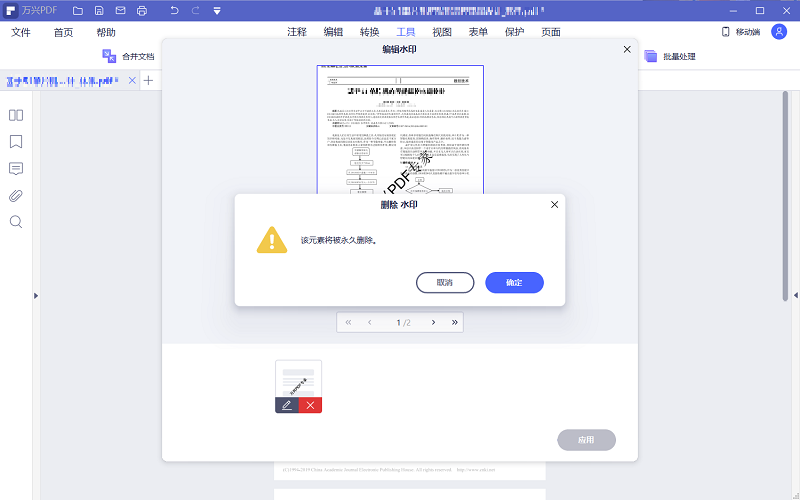Open the attachments paperclip panel
Viewport: 800px width, 500px height.
point(16,195)
